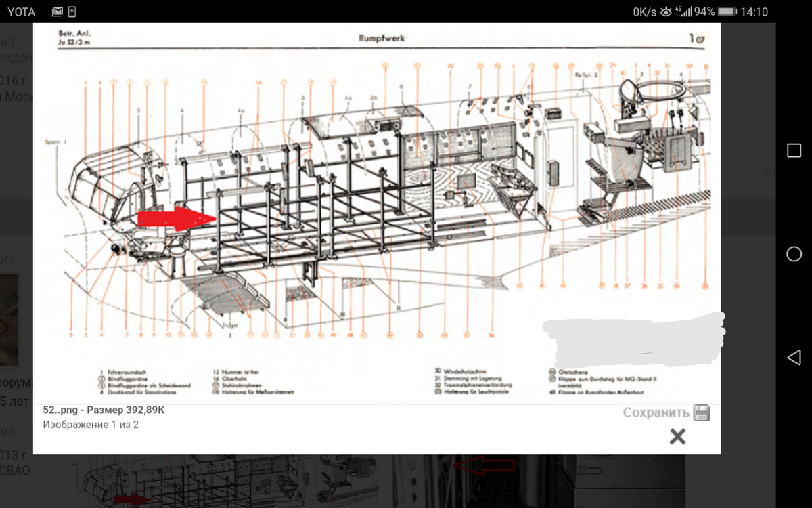Click the 'Ju 52/3 m' label
812x508 pixels.
(x=74, y=43)
